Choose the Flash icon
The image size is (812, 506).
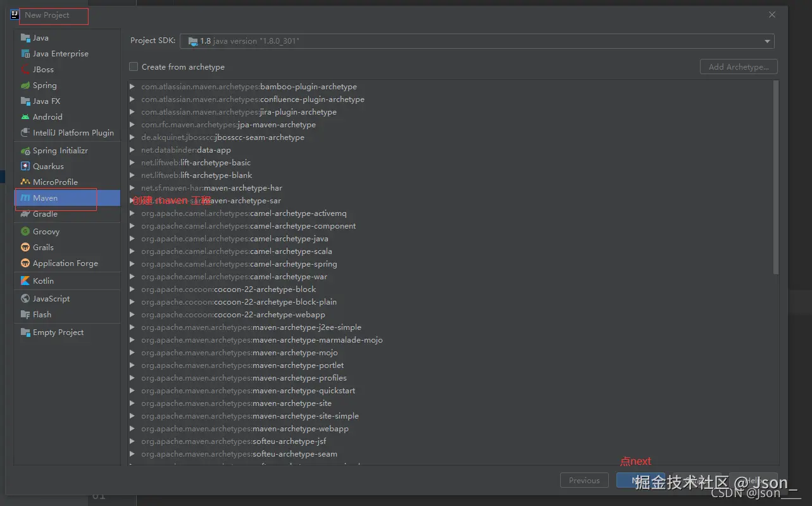coord(25,315)
